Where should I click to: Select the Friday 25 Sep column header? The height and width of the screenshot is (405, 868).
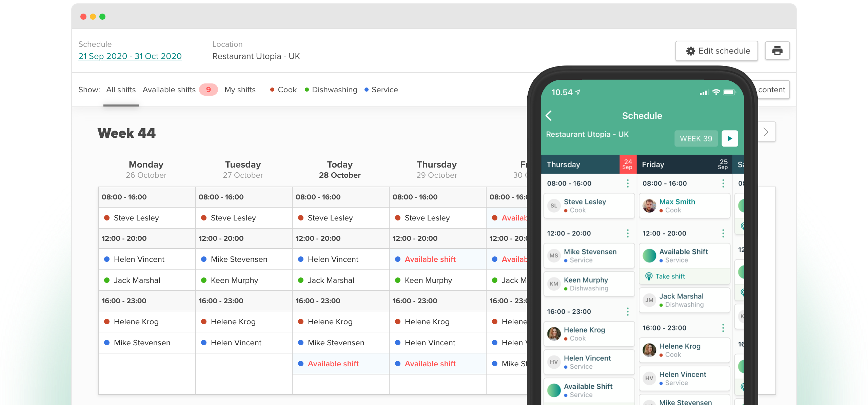684,165
